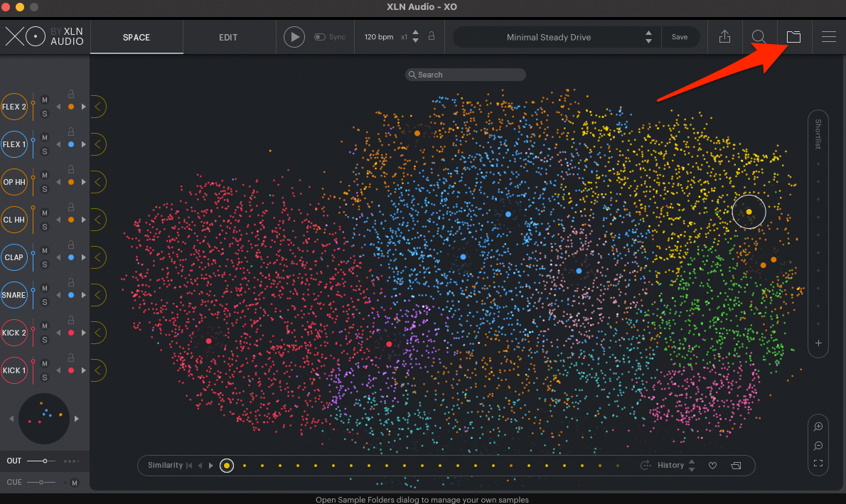Open the Minimal Steady Drive preset dropdown
The width and height of the screenshot is (846, 504).
coord(549,37)
